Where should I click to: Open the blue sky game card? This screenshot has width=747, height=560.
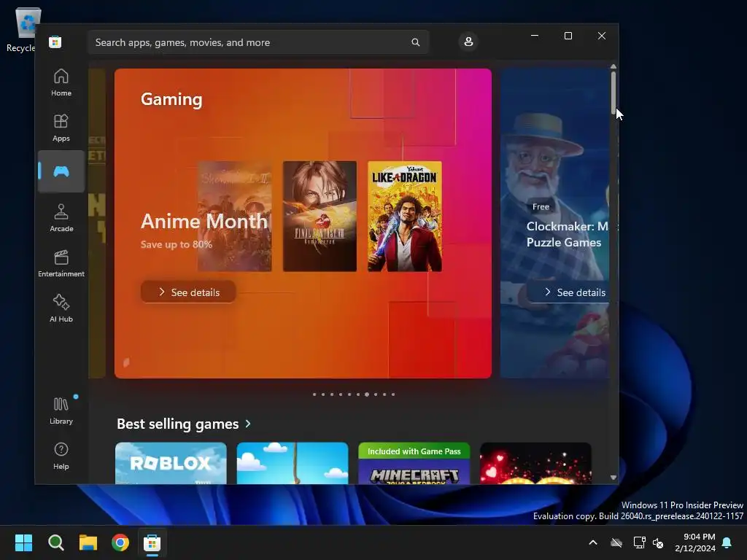pyautogui.click(x=293, y=463)
